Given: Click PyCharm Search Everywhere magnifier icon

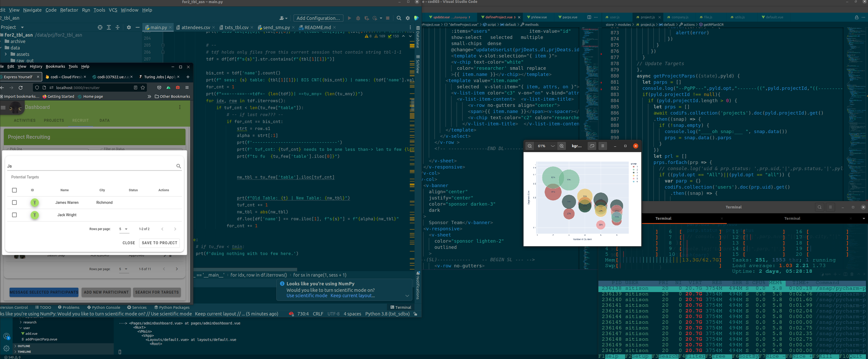Looking at the screenshot, I should pos(399,18).
